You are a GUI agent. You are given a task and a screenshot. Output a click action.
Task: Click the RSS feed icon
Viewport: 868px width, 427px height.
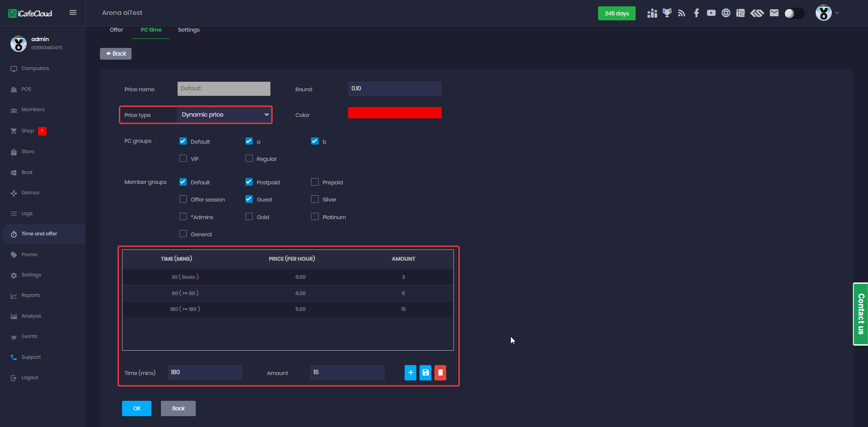pos(681,13)
